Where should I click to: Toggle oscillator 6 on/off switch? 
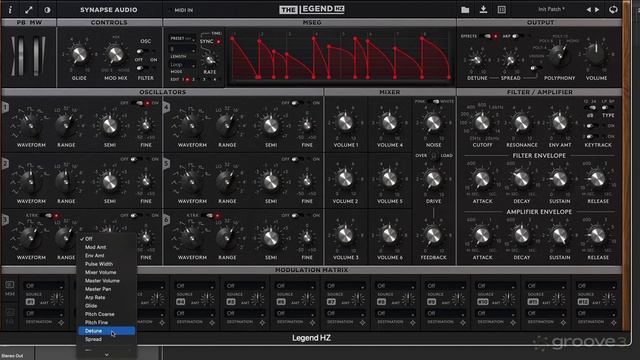click(298, 215)
